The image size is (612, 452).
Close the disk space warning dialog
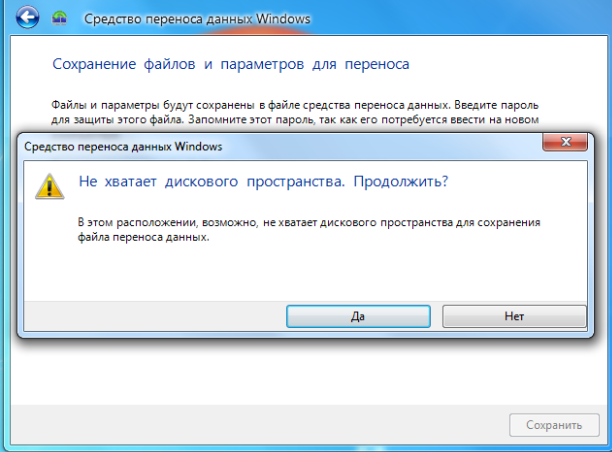click(x=565, y=142)
